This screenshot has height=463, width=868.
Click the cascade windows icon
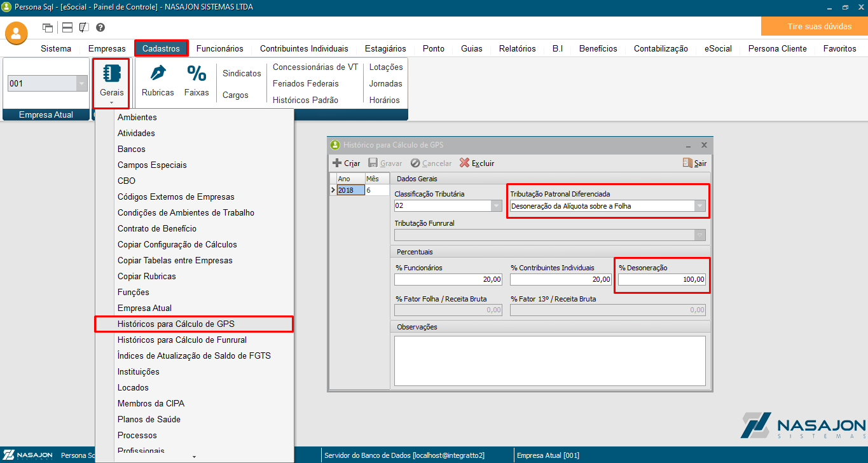(48, 27)
